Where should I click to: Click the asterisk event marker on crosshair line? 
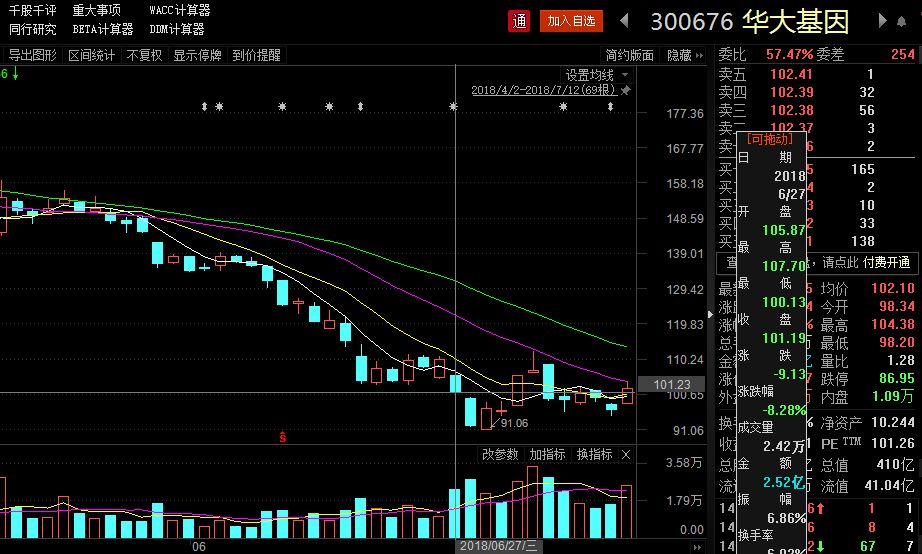[x=453, y=106]
